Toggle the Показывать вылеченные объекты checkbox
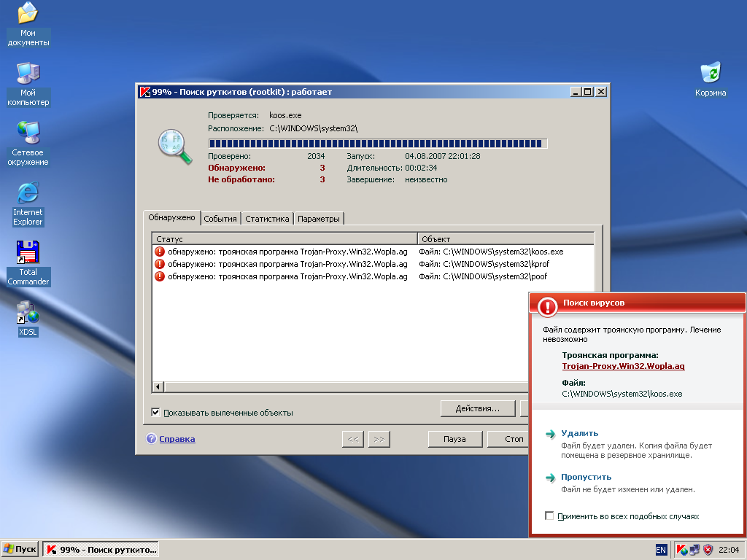Image resolution: width=747 pixels, height=560 pixels. click(x=155, y=413)
